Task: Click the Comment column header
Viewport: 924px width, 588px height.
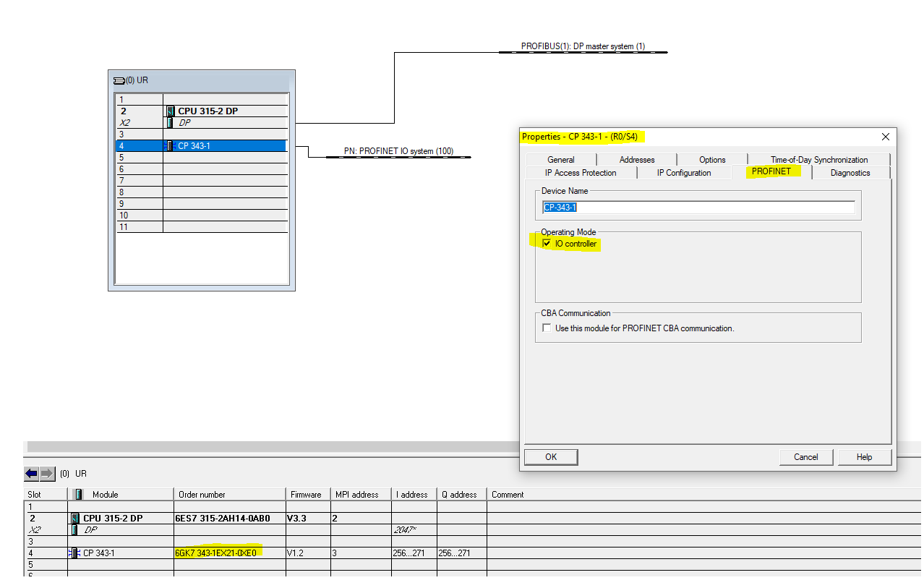Action: (x=705, y=495)
